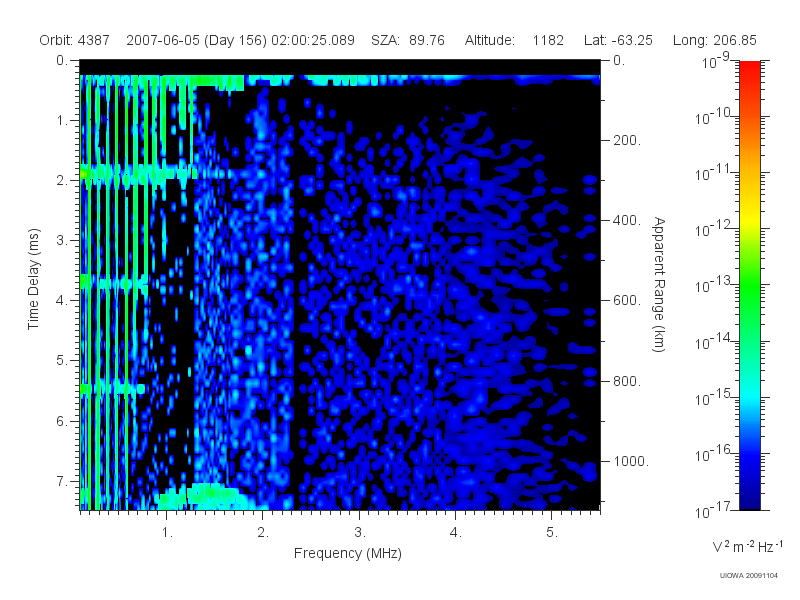
Task: Click the '3.' tick on the time delay axis
Action: pyautogui.click(x=62, y=240)
